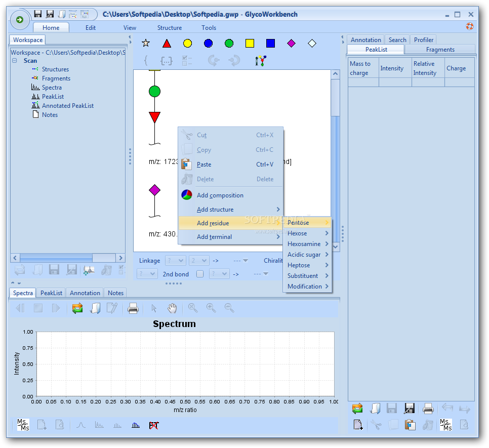Open the 2nd bond position dropdown
Viewport: 489px width, 448px height.
[x=219, y=274]
